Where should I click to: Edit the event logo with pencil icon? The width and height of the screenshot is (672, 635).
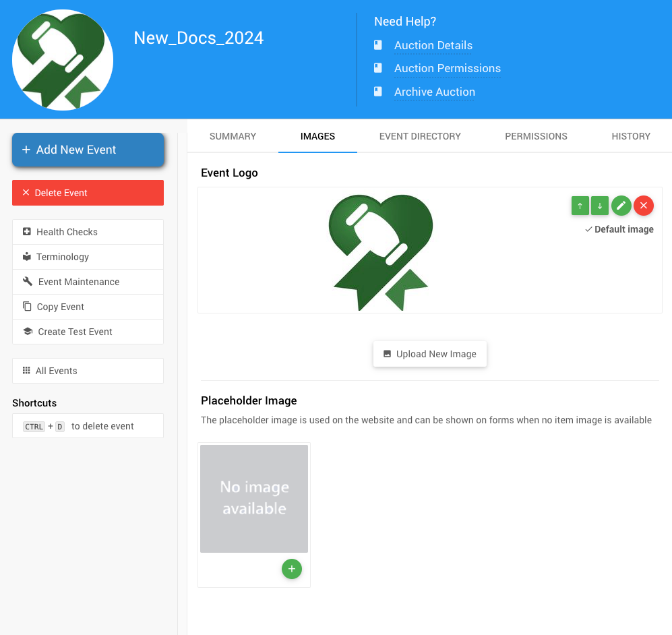coord(621,206)
